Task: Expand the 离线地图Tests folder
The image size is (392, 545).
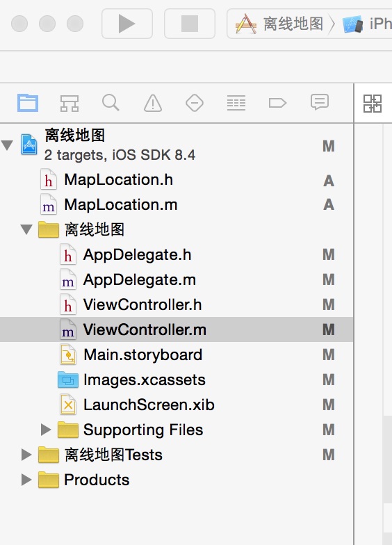Action: [26, 455]
